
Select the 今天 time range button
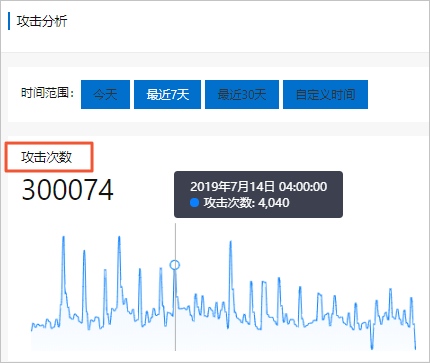coord(105,94)
